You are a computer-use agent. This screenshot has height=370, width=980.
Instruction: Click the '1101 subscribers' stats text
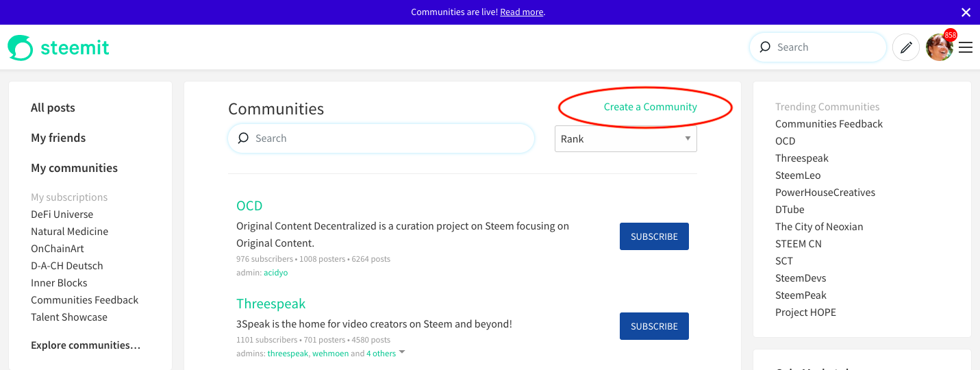click(x=266, y=340)
